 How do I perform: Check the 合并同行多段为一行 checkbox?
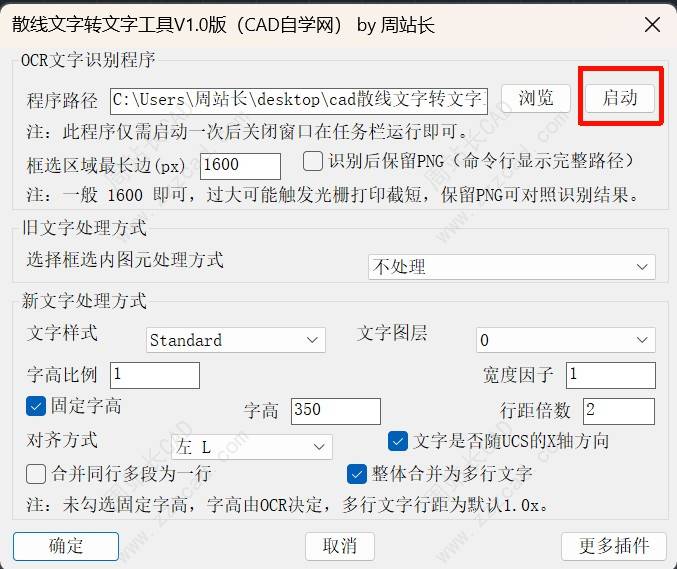(x=36, y=474)
